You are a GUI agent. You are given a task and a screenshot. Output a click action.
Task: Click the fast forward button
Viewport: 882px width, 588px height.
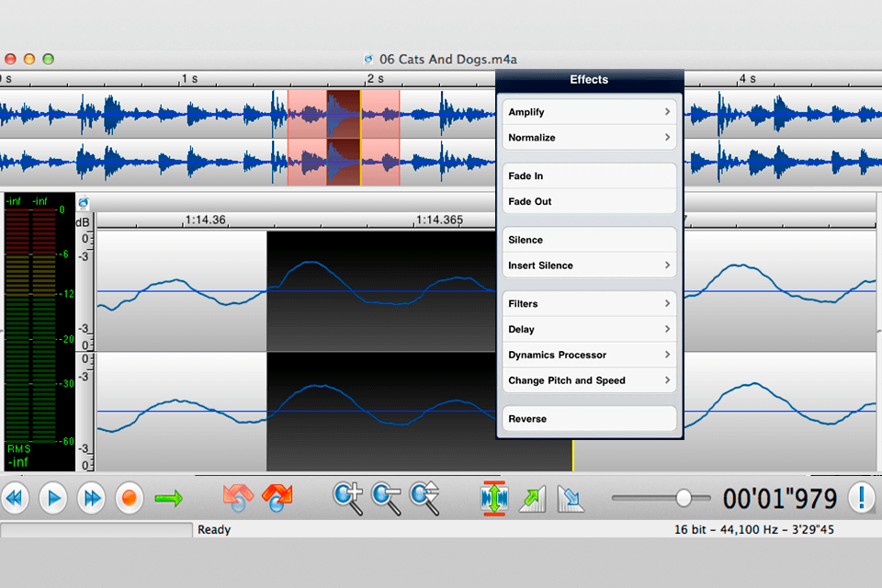(x=91, y=498)
